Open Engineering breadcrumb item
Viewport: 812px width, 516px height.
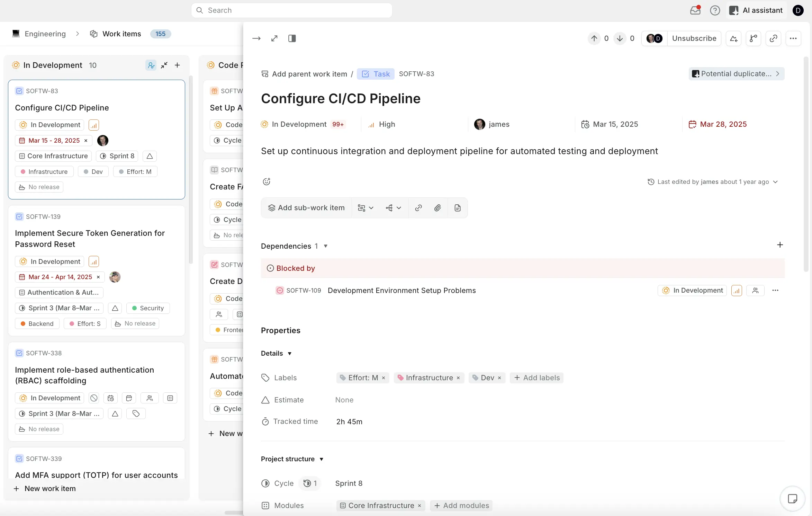pos(45,34)
